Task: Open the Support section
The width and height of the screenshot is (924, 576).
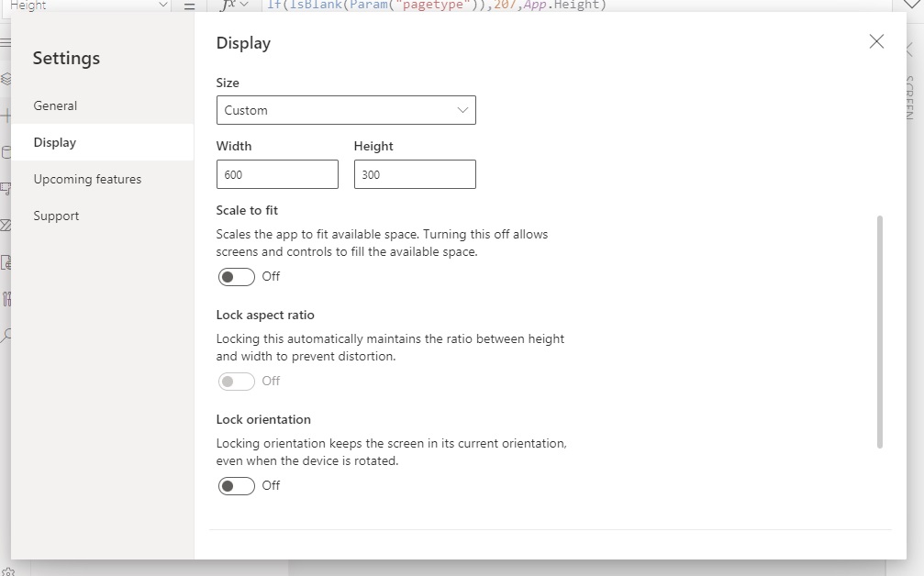Action: (56, 216)
